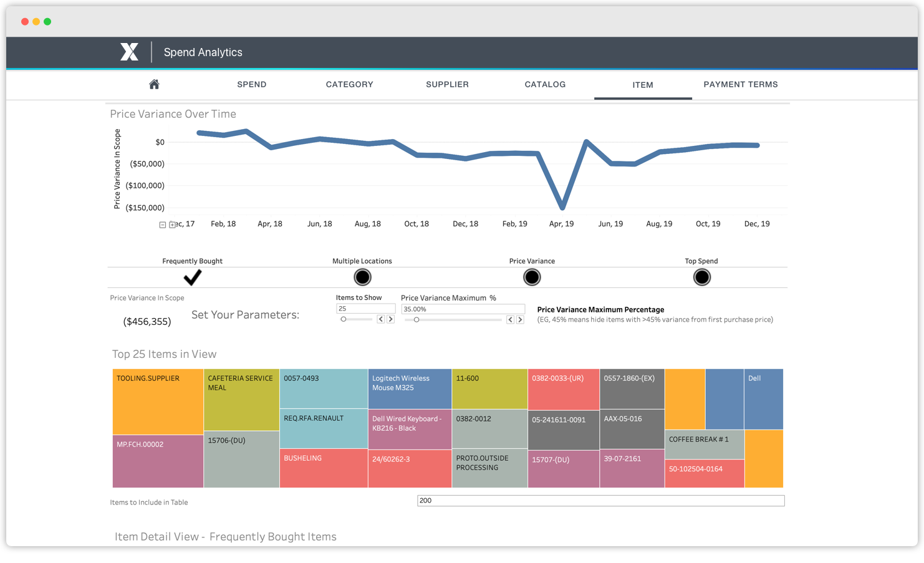Click the REQ.RFA.RENAULT tile

(x=324, y=428)
